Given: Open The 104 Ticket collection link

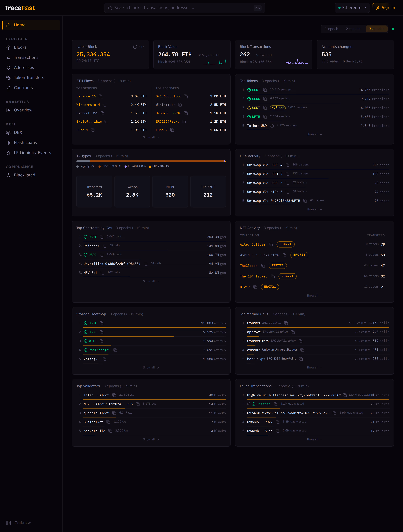Looking at the screenshot, I should tap(253, 277).
